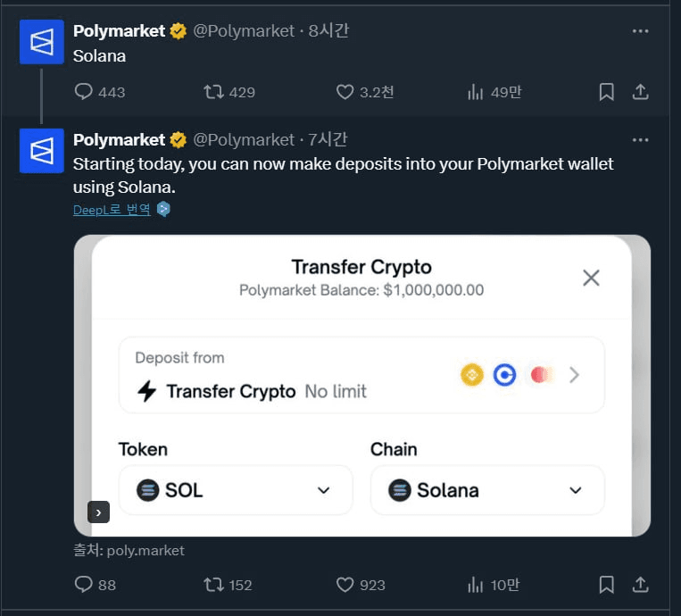This screenshot has width=681, height=616.
Task: Close the Transfer Crypto dialog
Action: pyautogui.click(x=591, y=278)
